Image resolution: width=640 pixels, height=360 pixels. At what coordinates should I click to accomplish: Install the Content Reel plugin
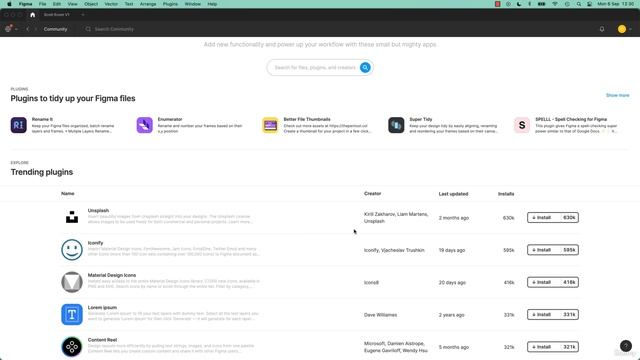[553, 347]
